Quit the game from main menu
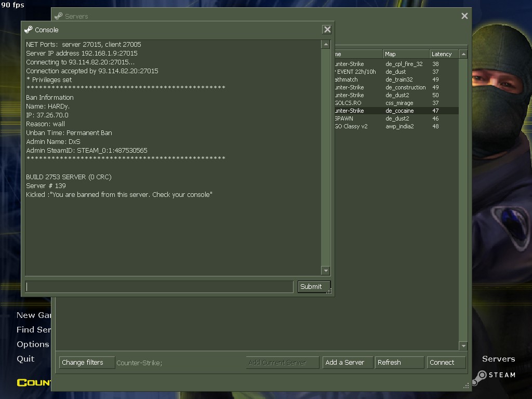The height and width of the screenshot is (399, 532). 25,358
